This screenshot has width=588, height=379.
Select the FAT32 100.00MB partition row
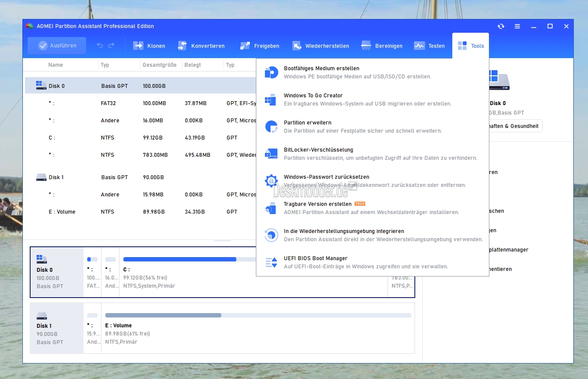140,103
